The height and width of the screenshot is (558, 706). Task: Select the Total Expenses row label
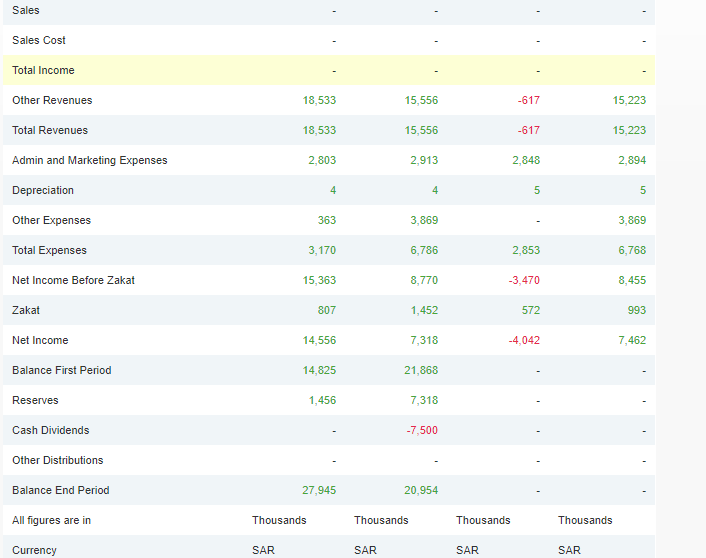click(x=49, y=250)
